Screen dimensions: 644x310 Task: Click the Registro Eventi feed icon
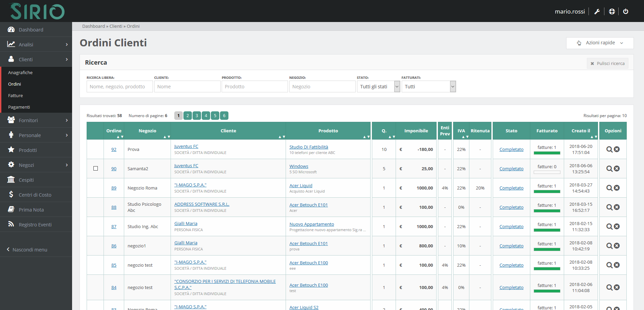[11, 224]
